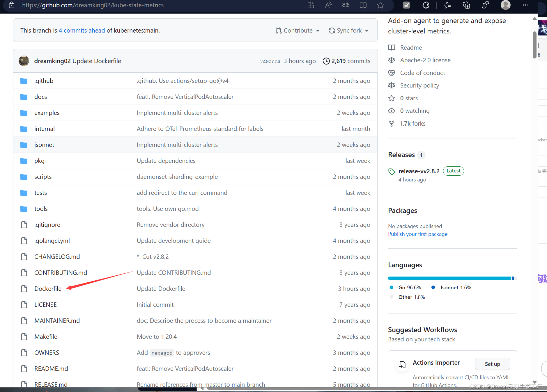The height and width of the screenshot is (392, 547).
Task: Open commit 'Implement multi-cluster alerts' for examples
Action: [x=177, y=113]
